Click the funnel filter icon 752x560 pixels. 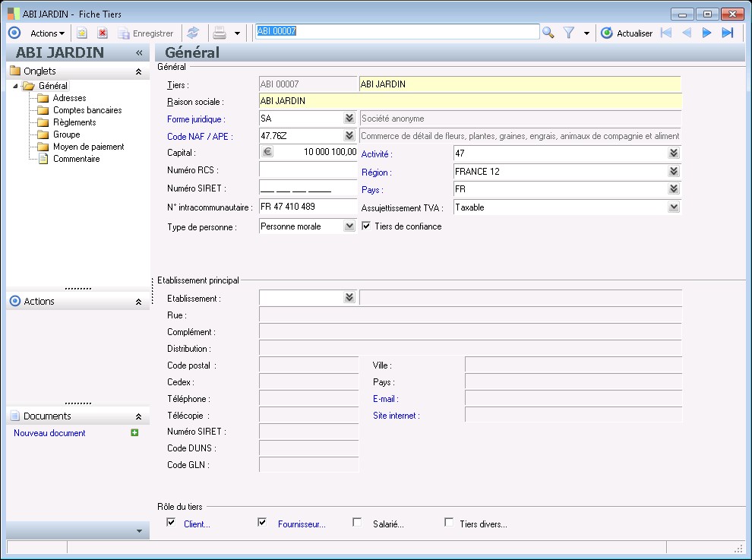click(x=568, y=33)
